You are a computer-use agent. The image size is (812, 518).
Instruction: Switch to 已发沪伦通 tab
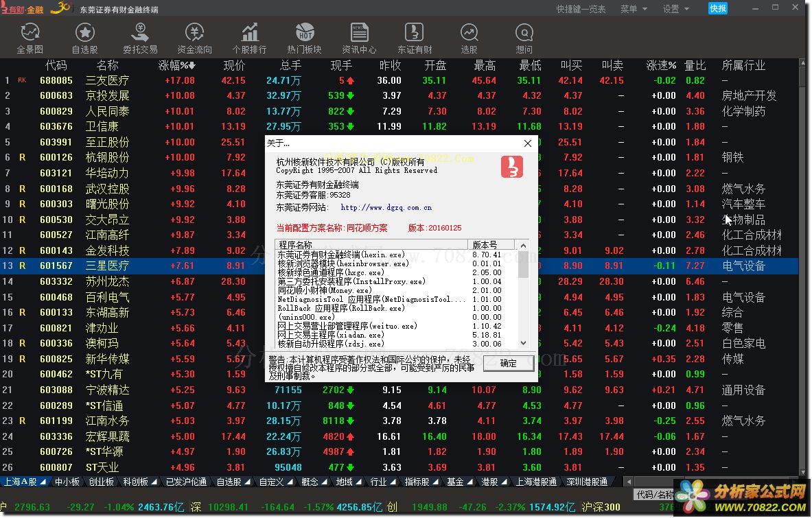186,482
